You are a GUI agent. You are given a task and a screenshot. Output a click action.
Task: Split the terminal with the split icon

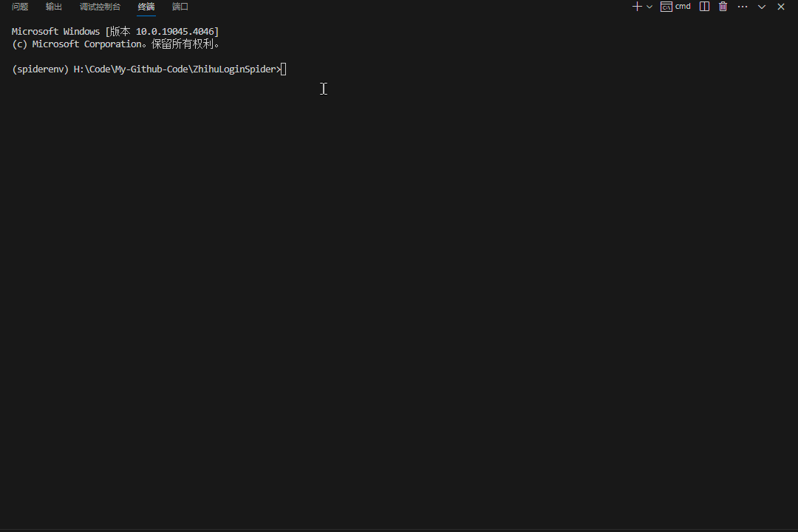pyautogui.click(x=704, y=7)
